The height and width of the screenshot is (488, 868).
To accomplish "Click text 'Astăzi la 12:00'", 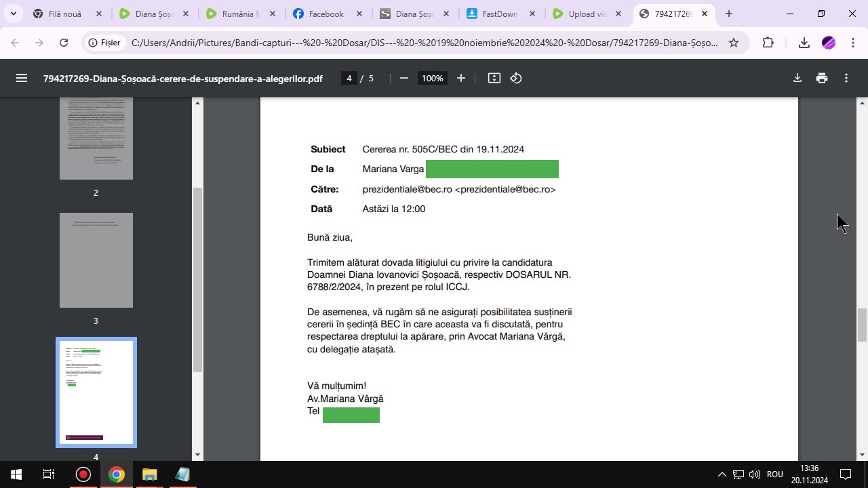I will pos(394,209).
